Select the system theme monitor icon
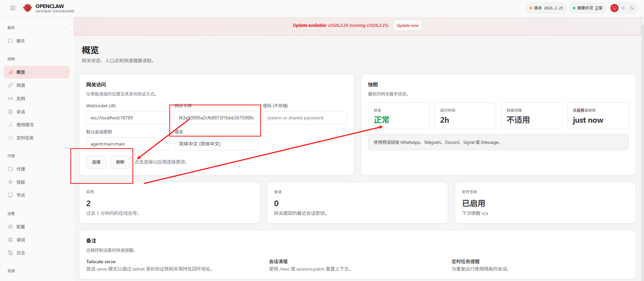The height and width of the screenshot is (281, 644). point(614,8)
